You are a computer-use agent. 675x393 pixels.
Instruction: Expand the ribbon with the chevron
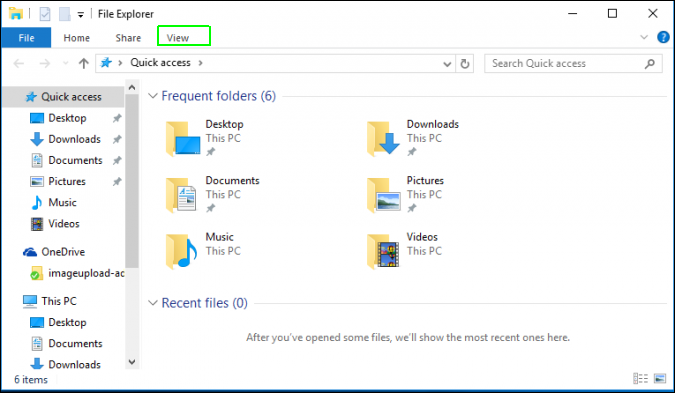644,37
